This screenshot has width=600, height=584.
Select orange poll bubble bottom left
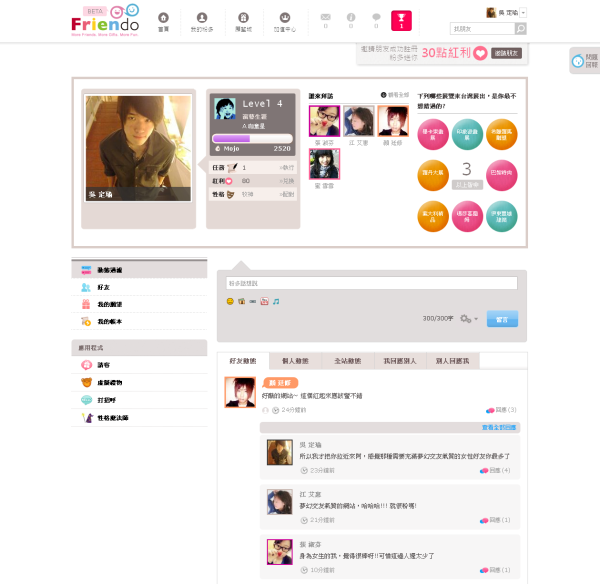[x=433, y=216]
